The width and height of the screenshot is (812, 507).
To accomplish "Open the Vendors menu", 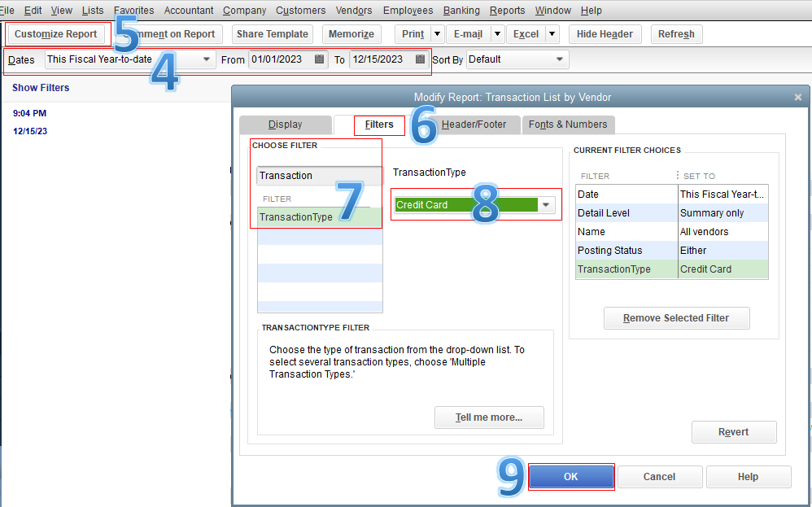I will tap(354, 11).
